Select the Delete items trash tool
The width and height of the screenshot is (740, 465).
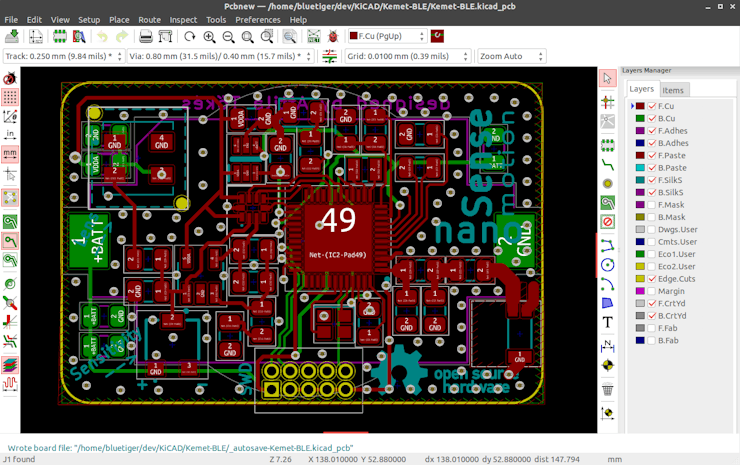coord(607,389)
